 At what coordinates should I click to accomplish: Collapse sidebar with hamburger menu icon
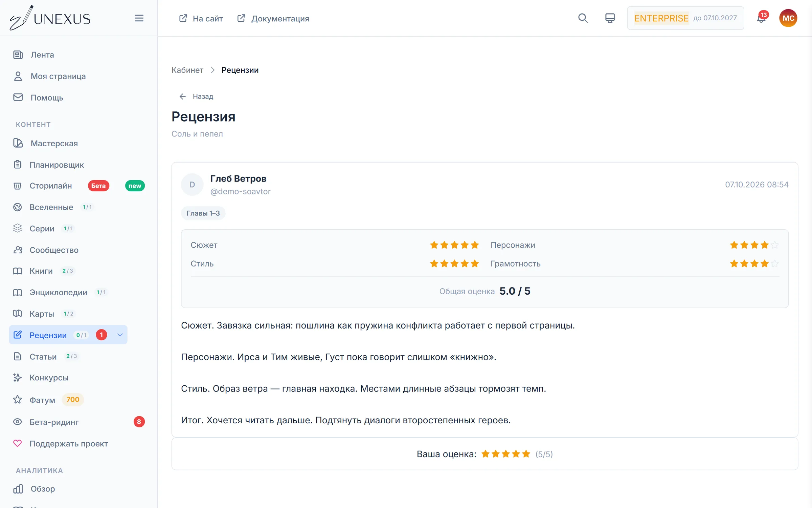[139, 18]
